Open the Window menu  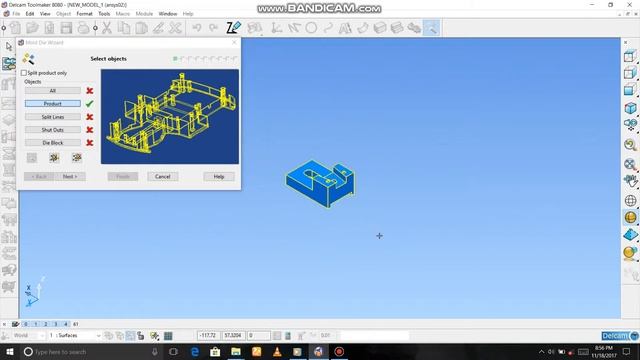(168, 13)
